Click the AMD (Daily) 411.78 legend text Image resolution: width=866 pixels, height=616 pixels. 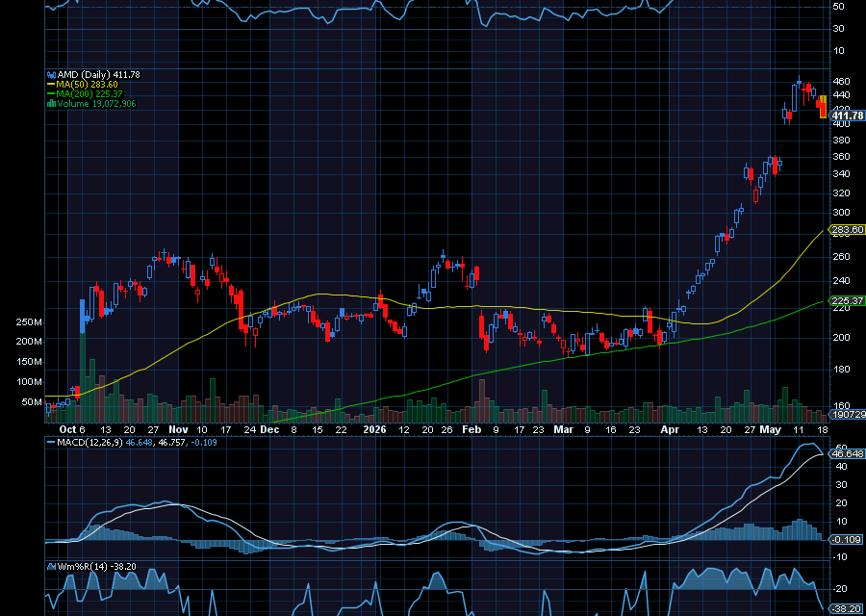coord(98,74)
